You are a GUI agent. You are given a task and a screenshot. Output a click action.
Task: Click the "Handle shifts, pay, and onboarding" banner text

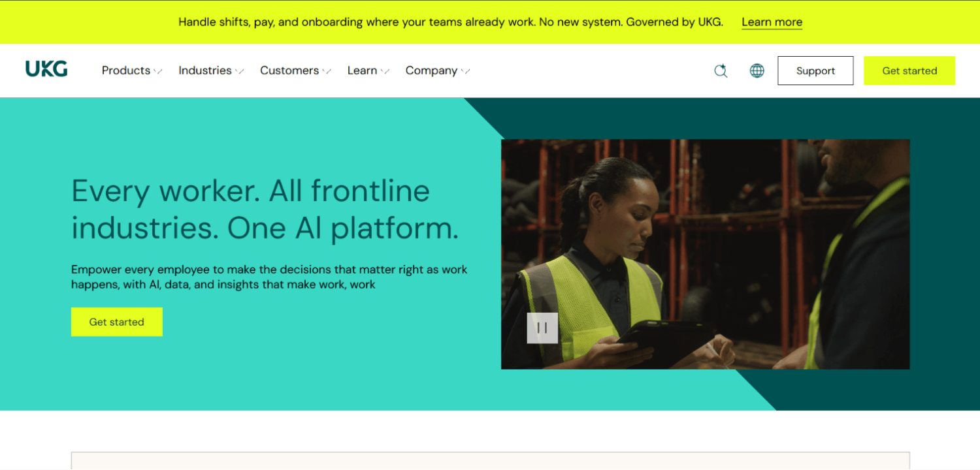[451, 22]
